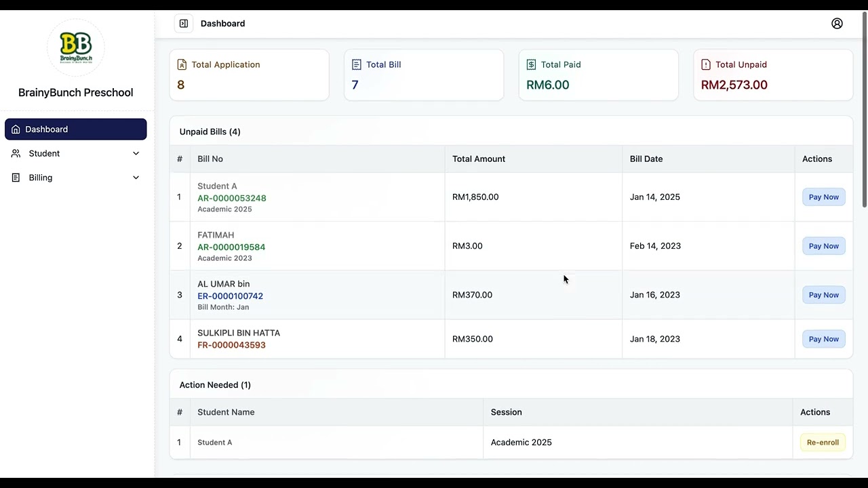Viewport: 868px width, 488px height.
Task: Pay Now for bill AR-0000053248
Action: [x=824, y=197]
